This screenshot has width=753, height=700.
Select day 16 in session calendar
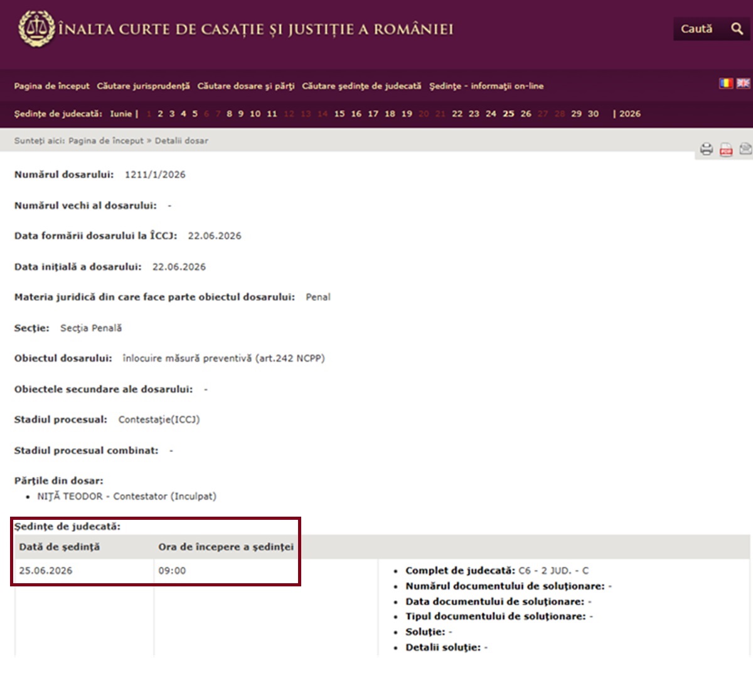(356, 114)
